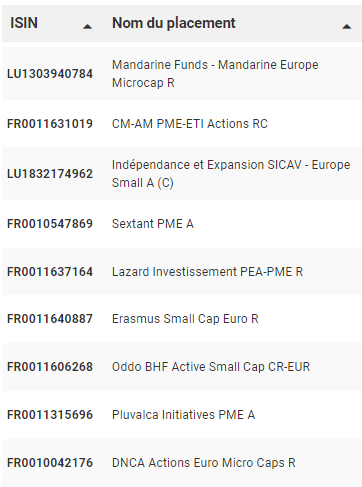
Task: Click the Nom du placement header
Action: pos(174,23)
